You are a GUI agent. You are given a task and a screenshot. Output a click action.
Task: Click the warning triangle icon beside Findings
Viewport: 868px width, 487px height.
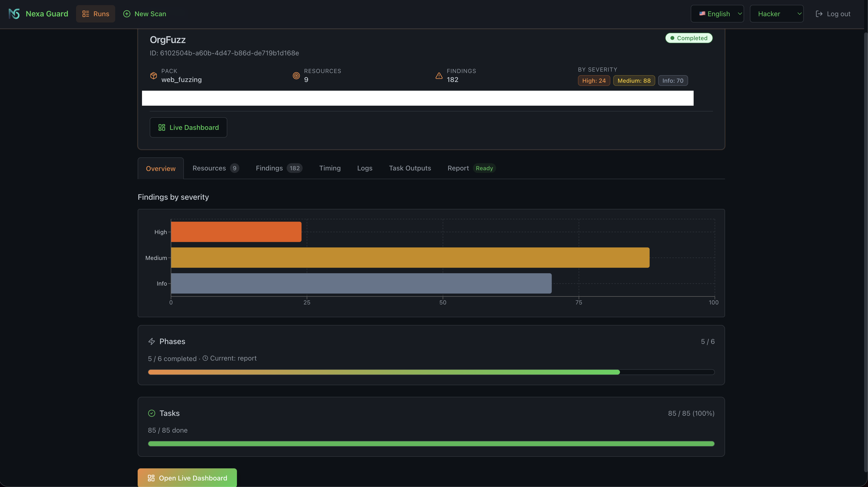[439, 76]
